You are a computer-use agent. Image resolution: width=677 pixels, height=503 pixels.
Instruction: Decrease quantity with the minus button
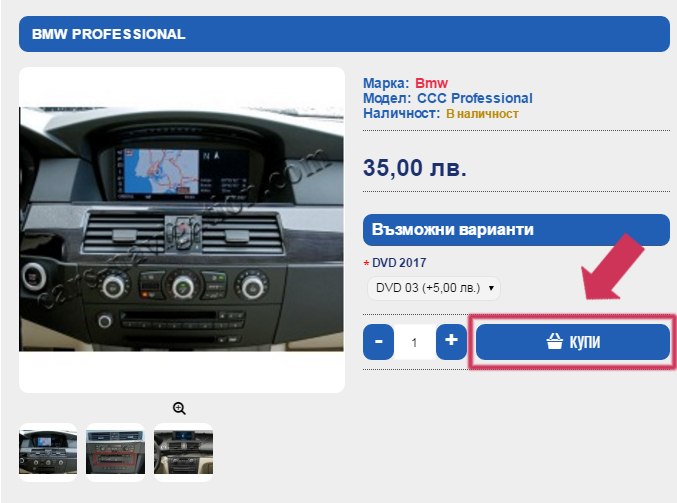(x=378, y=342)
